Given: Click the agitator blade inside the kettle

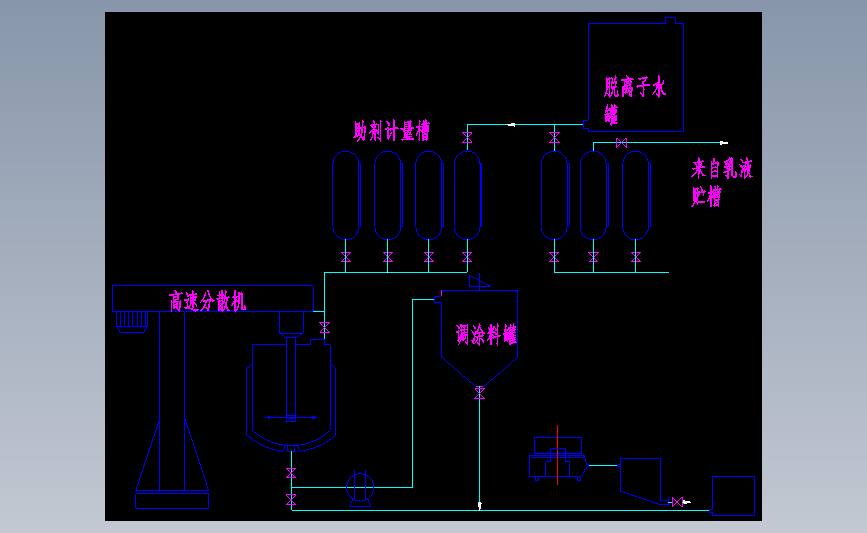Looking at the screenshot, I should pyautogui.click(x=291, y=417).
